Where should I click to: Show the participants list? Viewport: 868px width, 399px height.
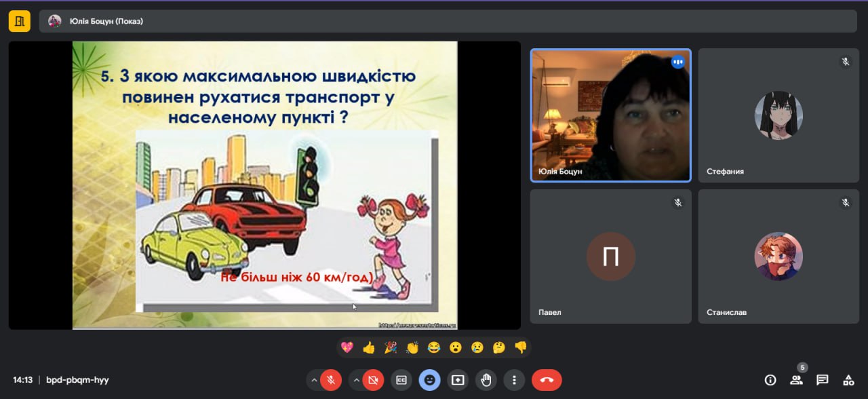pos(796,380)
